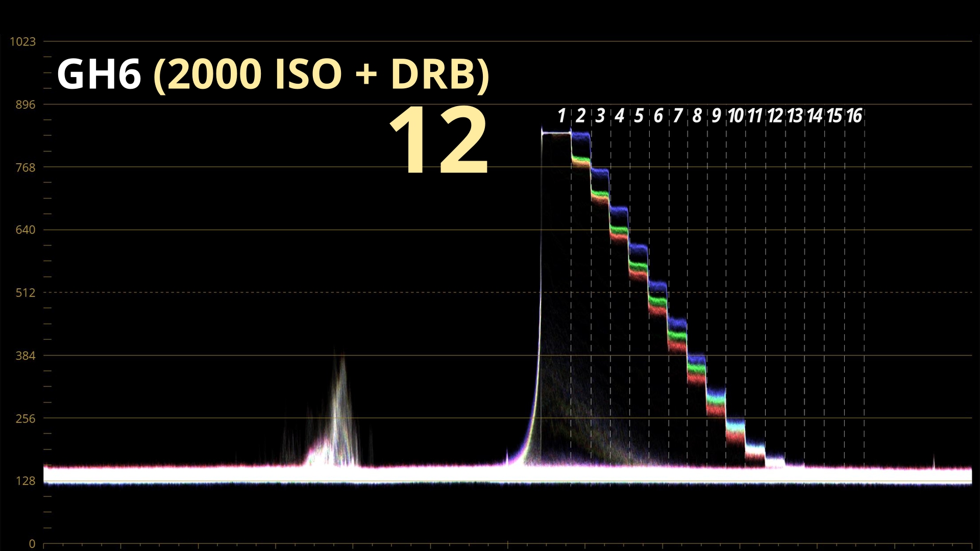Screen dimensions: 980x551
Task: Select the 768 axis value
Action: (26, 168)
